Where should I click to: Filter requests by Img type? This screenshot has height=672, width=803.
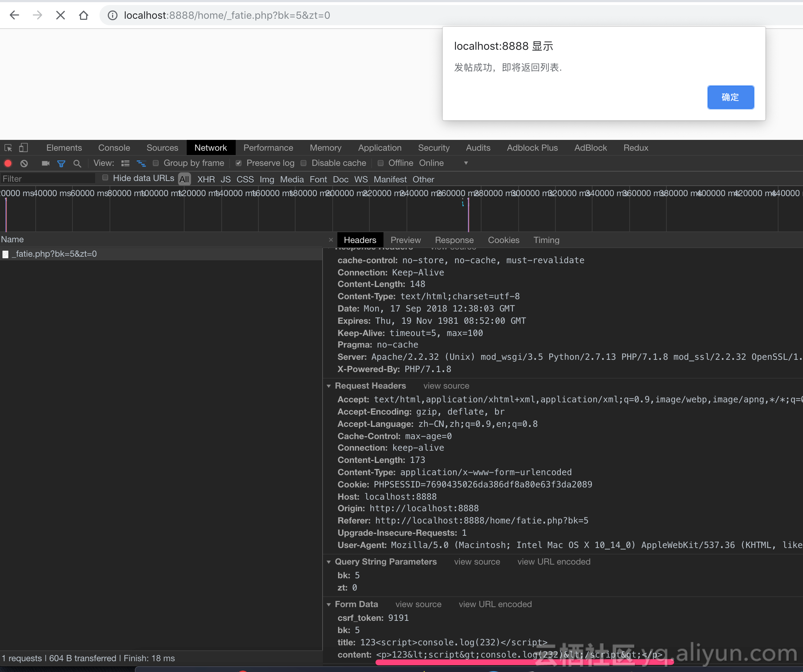pyautogui.click(x=267, y=180)
